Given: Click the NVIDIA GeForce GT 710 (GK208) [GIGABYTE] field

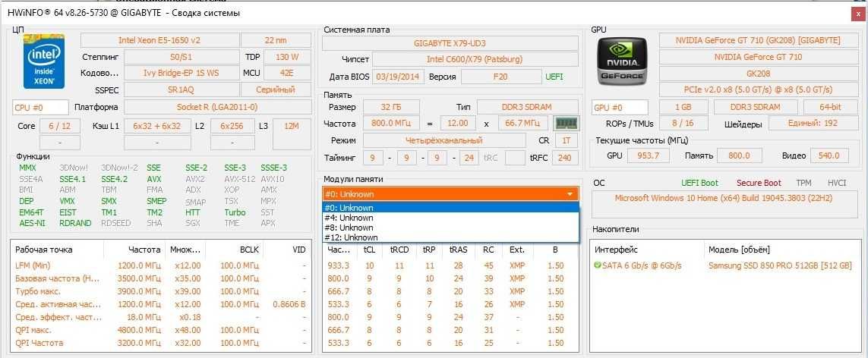Looking at the screenshot, I should pos(759,40).
